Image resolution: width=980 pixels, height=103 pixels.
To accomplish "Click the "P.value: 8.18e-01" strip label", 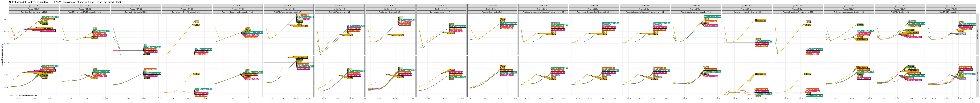I will click(798, 9).
